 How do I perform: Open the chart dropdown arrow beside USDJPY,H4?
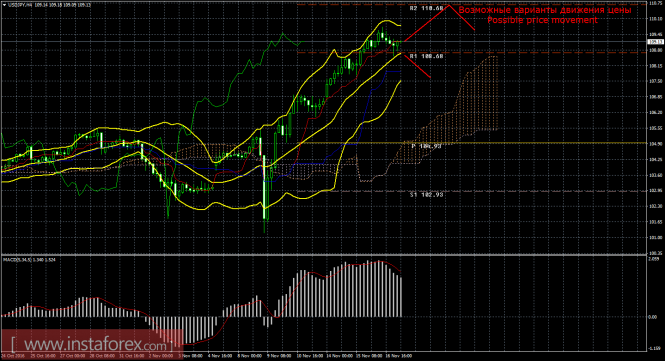[4, 5]
